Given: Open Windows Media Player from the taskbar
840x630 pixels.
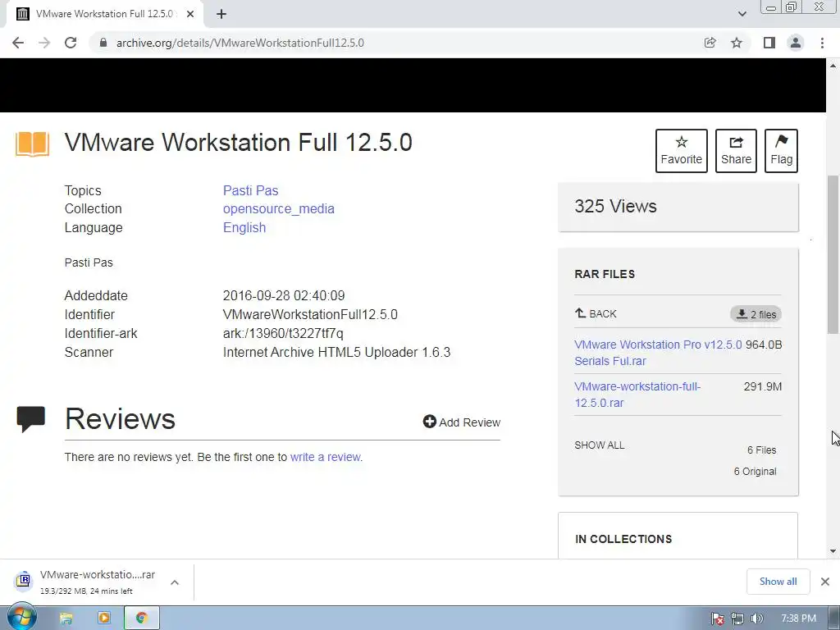Looking at the screenshot, I should [x=104, y=619].
